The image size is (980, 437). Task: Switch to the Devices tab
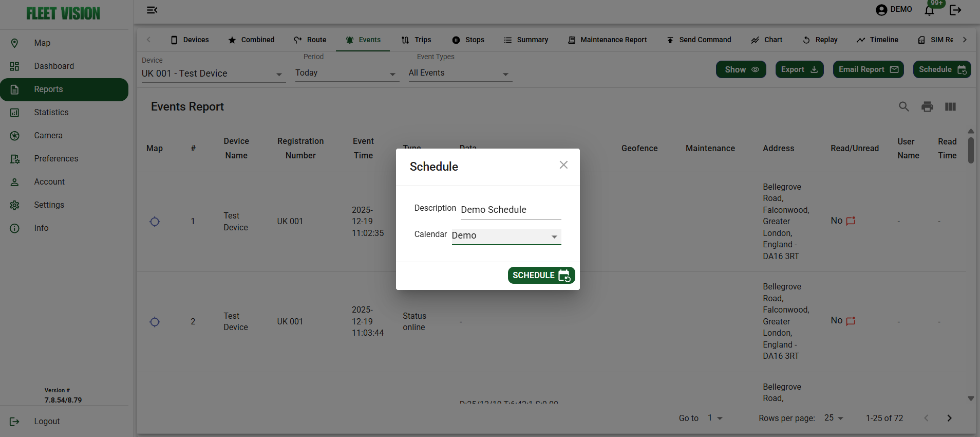(190, 40)
